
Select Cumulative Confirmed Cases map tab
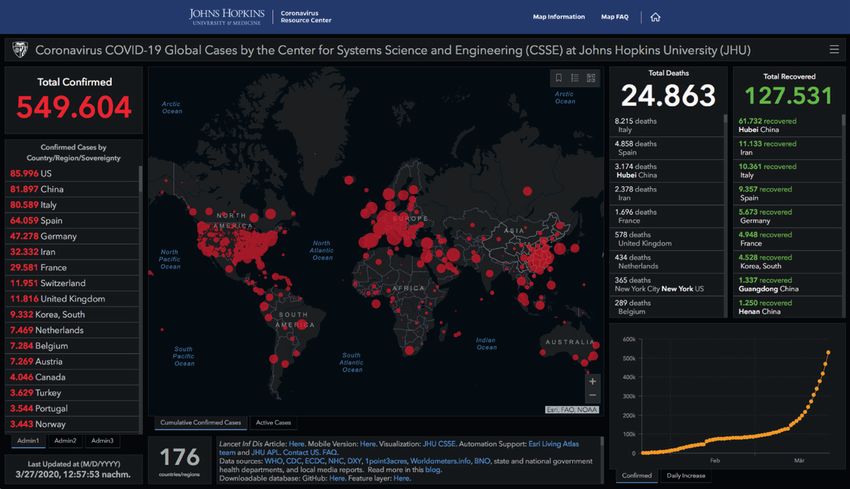[201, 422]
